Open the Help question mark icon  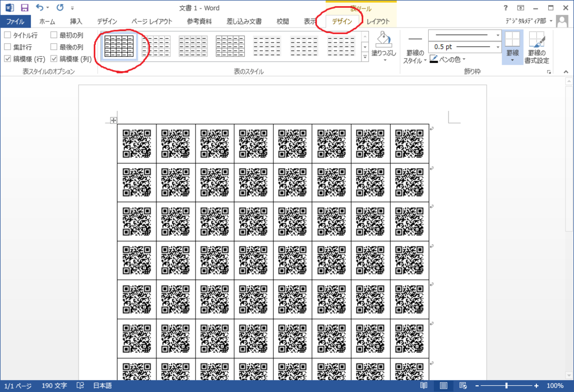(506, 8)
